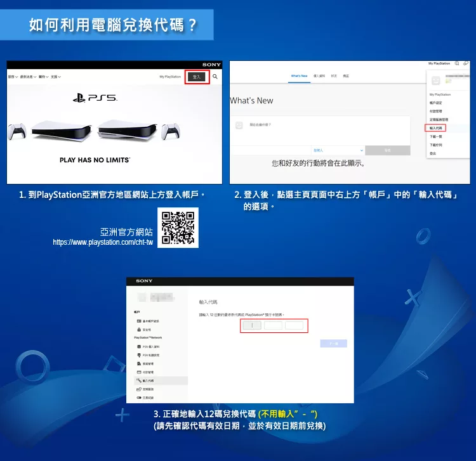Viewport: 476px width, 461px height.
Task: Open the 任何人 audience dropdown
Action: (338, 150)
